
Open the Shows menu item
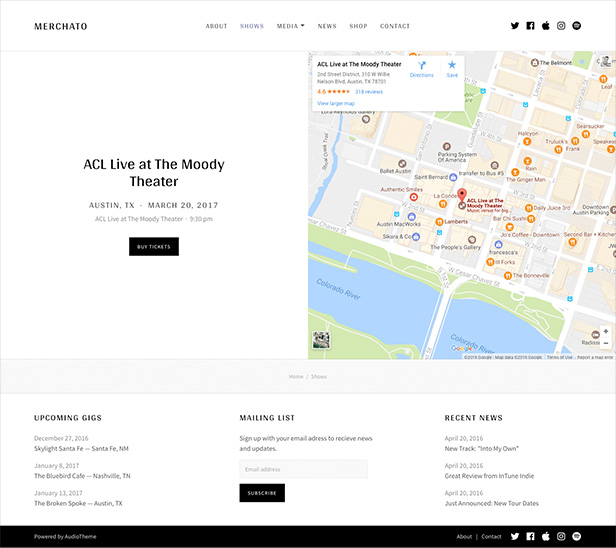coord(252,26)
